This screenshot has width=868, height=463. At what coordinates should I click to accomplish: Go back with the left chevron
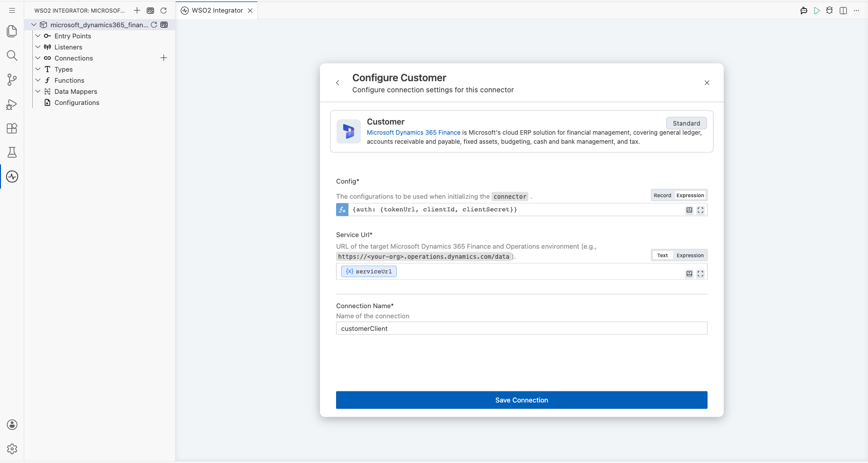[338, 83]
